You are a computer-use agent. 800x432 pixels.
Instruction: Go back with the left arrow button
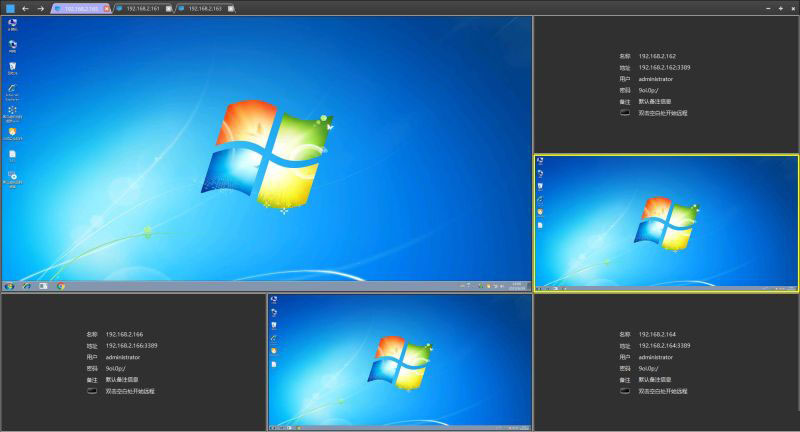[25, 8]
